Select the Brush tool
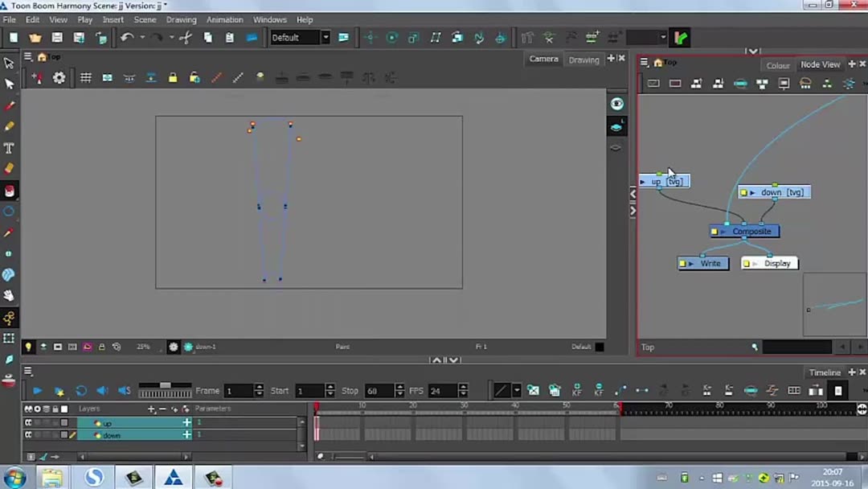 [10, 105]
